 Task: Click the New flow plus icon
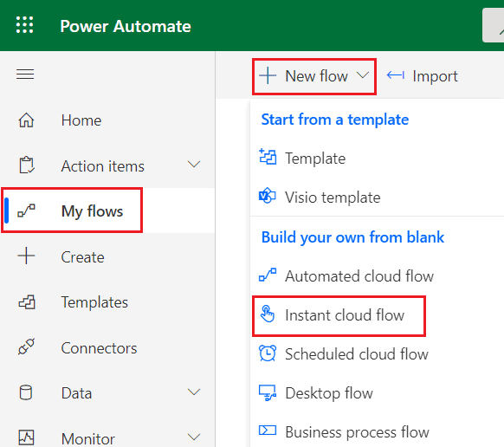click(x=268, y=75)
